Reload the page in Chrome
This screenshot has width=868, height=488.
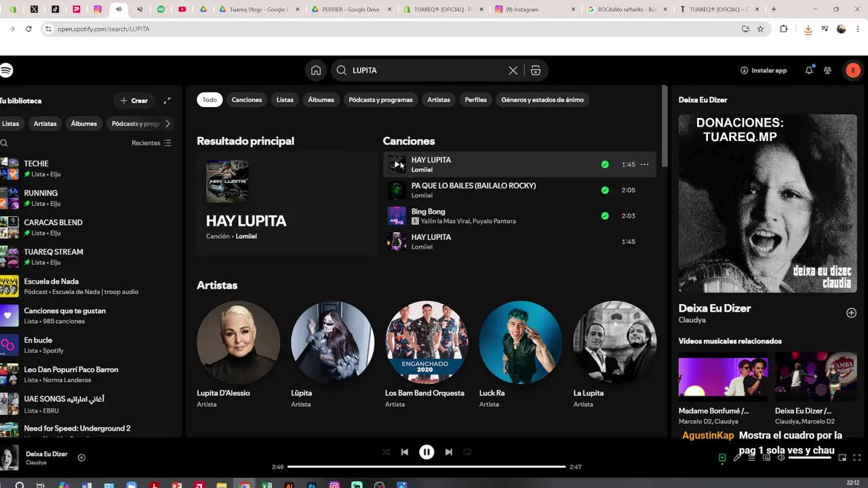(28, 29)
